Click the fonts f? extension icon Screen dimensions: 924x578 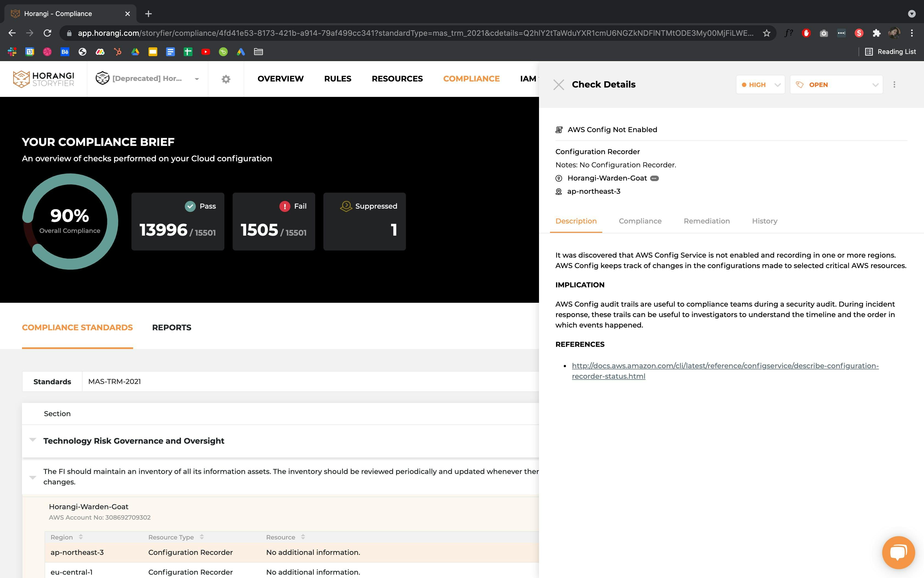(x=788, y=33)
